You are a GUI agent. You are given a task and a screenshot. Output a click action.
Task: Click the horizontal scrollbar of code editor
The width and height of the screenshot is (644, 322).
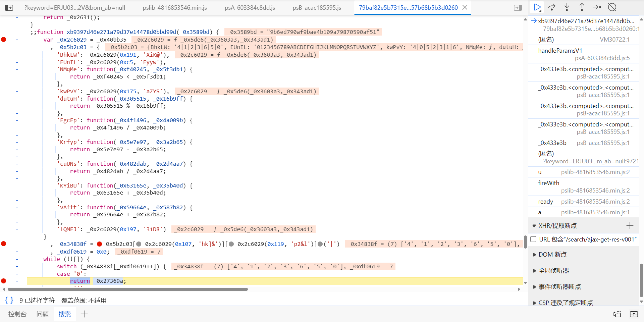point(128,289)
